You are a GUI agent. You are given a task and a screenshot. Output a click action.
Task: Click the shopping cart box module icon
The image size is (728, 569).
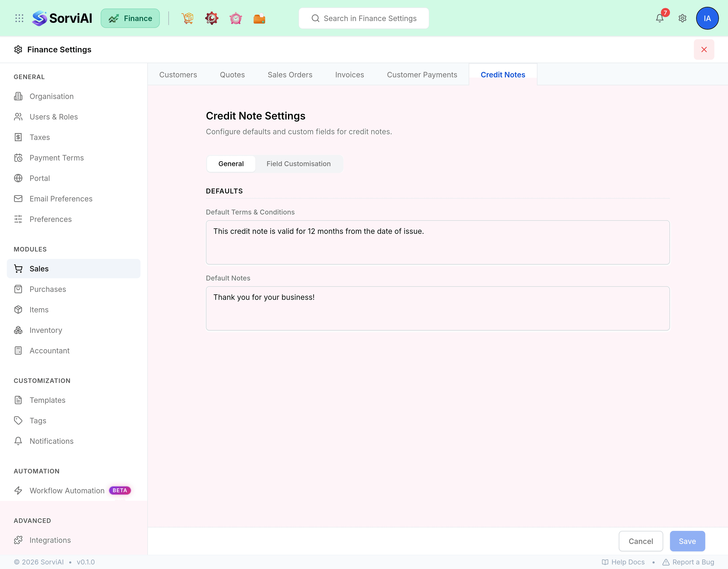click(x=188, y=18)
